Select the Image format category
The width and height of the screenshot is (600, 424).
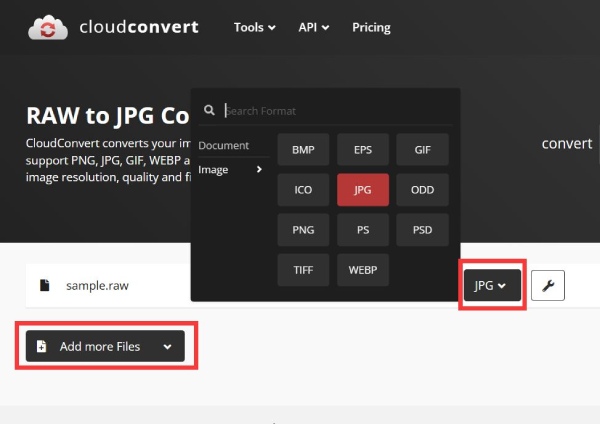(213, 170)
